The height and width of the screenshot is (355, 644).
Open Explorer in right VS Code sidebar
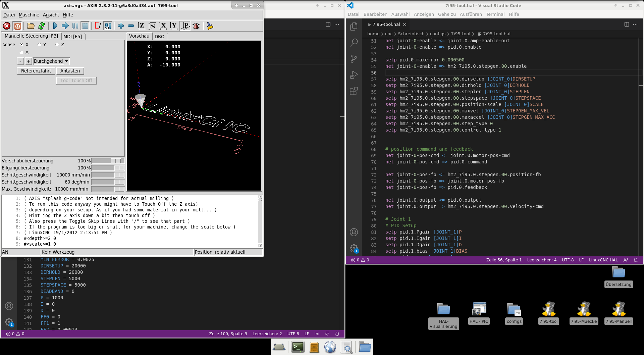(354, 26)
